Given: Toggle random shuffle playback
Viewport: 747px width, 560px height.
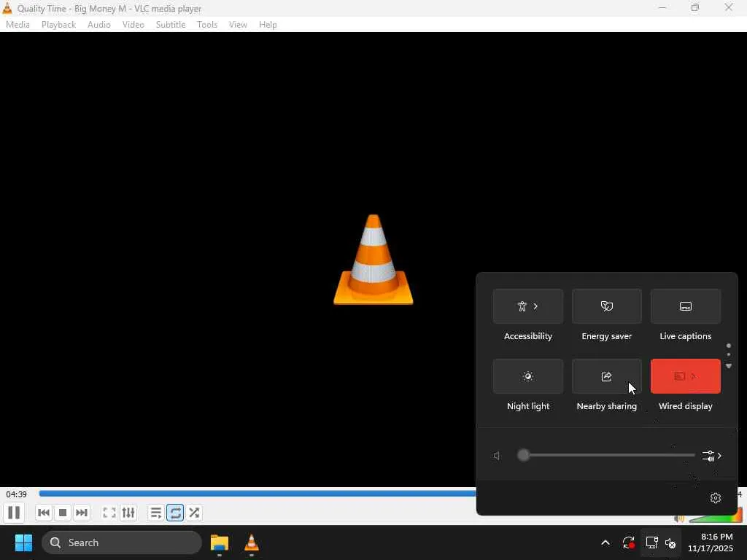Looking at the screenshot, I should click(194, 513).
